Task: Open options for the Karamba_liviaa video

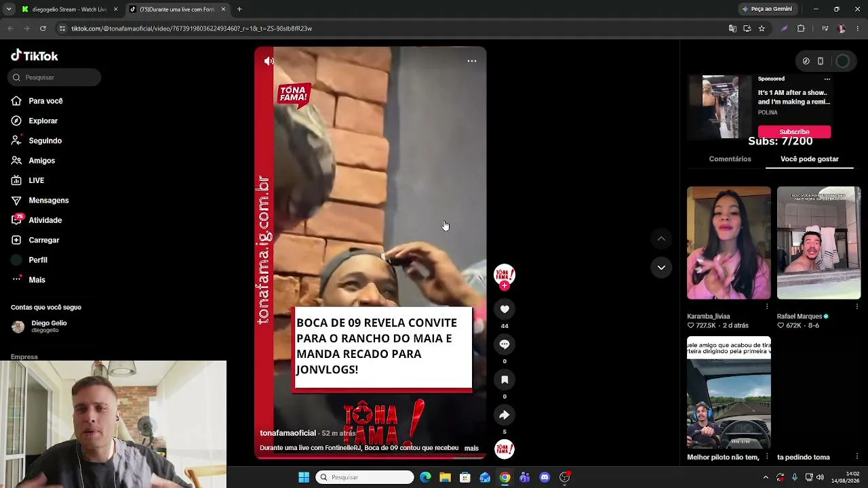Action: tap(767, 306)
